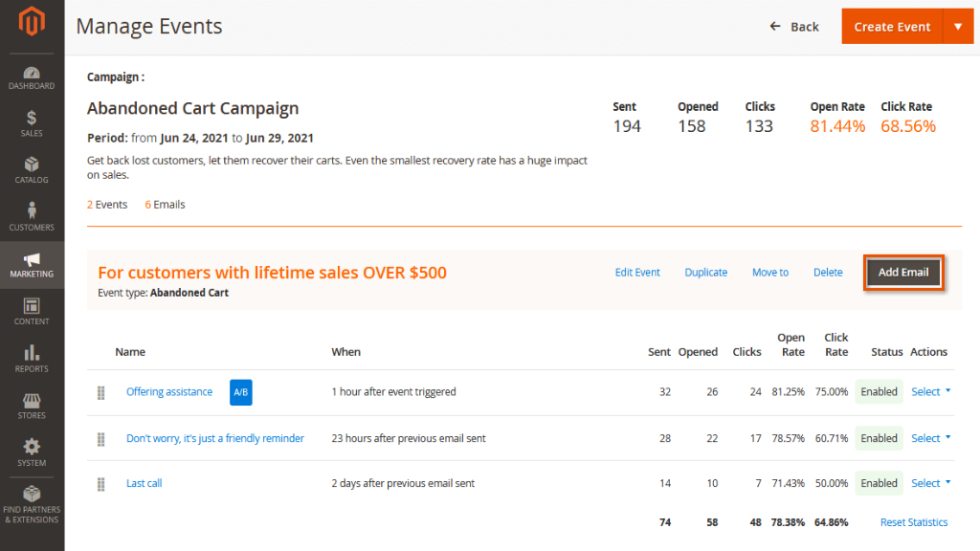Image resolution: width=980 pixels, height=551 pixels.
Task: Open the Reports sidebar menu
Action: [32, 360]
